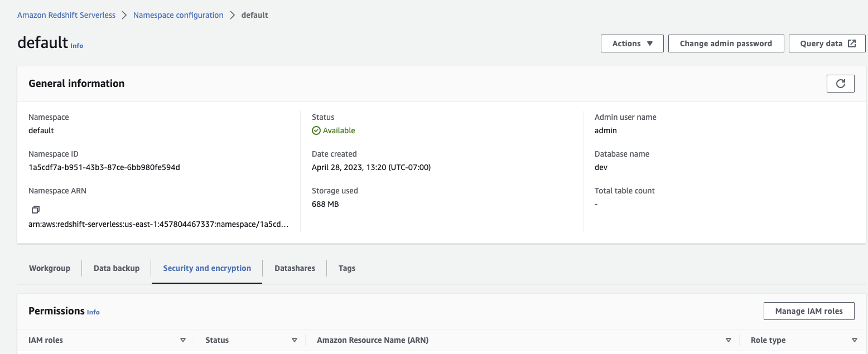Open Query data in new window
Image resolution: width=868 pixels, height=354 pixels.
click(828, 43)
